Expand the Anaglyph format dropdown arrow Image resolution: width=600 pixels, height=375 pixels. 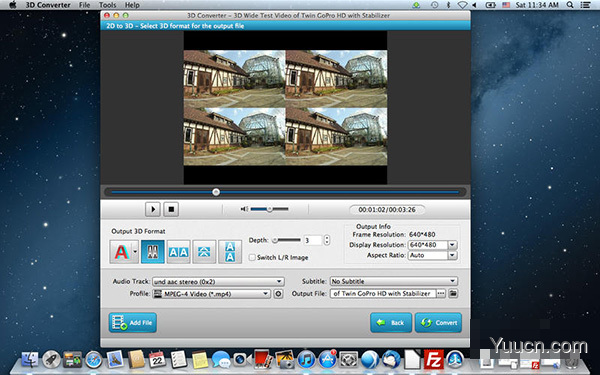pos(135,252)
